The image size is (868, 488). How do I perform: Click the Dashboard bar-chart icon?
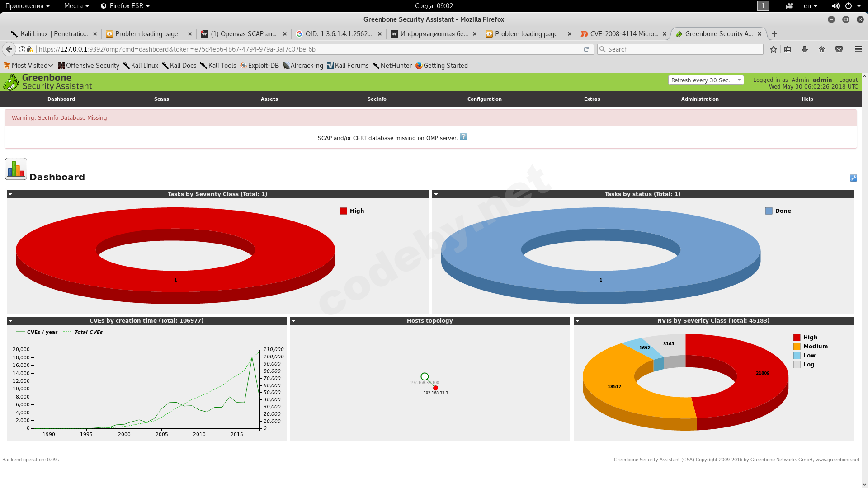tap(16, 169)
